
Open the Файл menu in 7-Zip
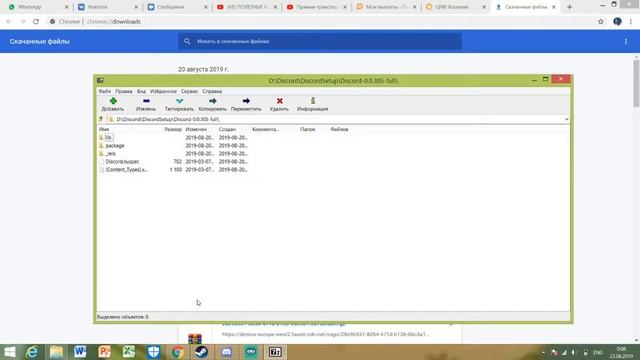pos(104,91)
